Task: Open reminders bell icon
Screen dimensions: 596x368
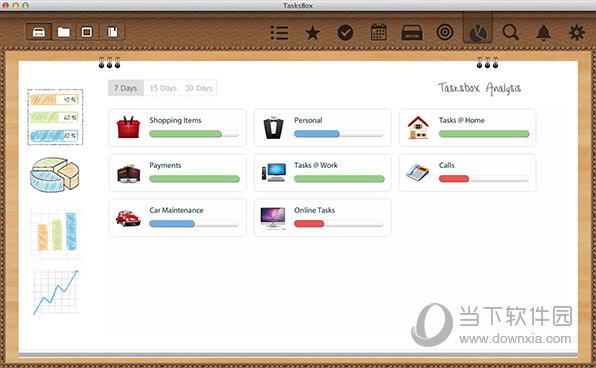Action: pos(544,33)
